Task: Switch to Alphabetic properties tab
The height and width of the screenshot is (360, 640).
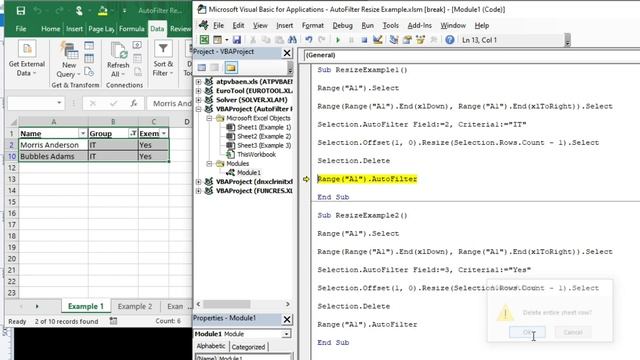Action: 211,347
